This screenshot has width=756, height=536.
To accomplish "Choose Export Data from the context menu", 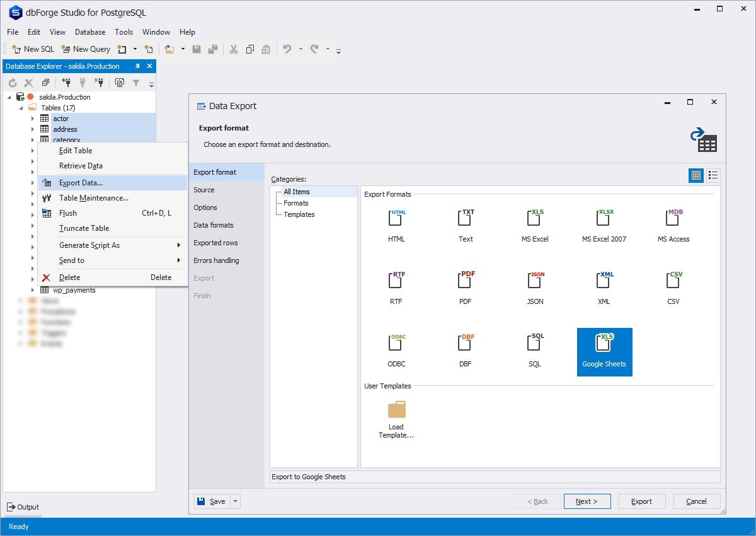I will [81, 182].
